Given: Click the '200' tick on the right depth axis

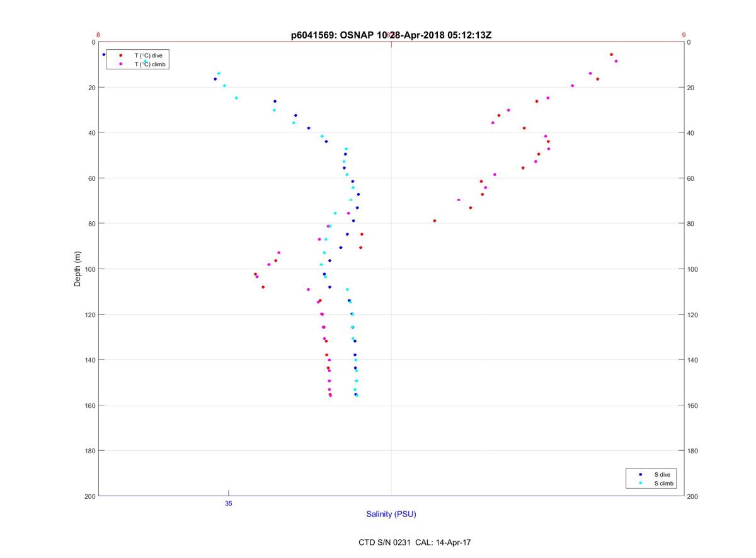Looking at the screenshot, I should pyautogui.click(x=692, y=496).
